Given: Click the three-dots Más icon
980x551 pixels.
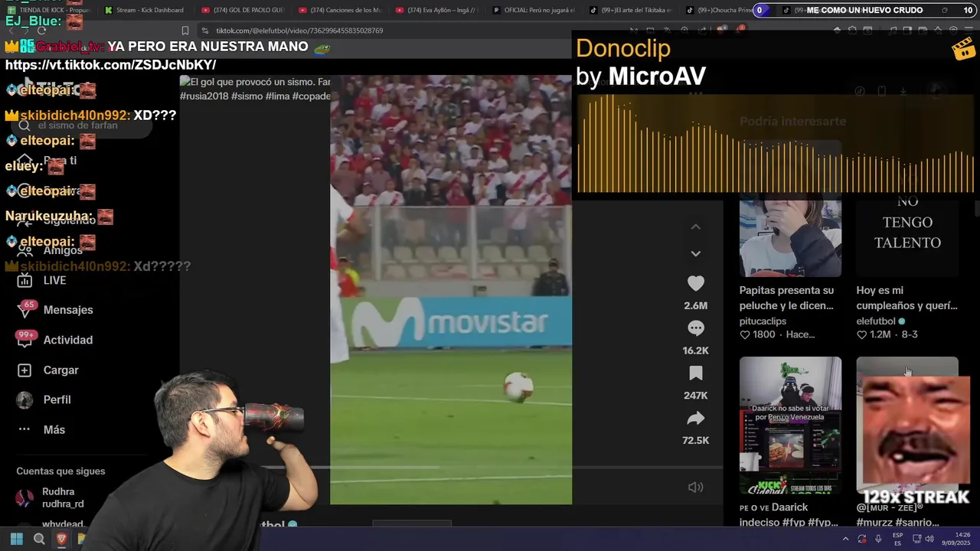Looking at the screenshot, I should click(24, 429).
